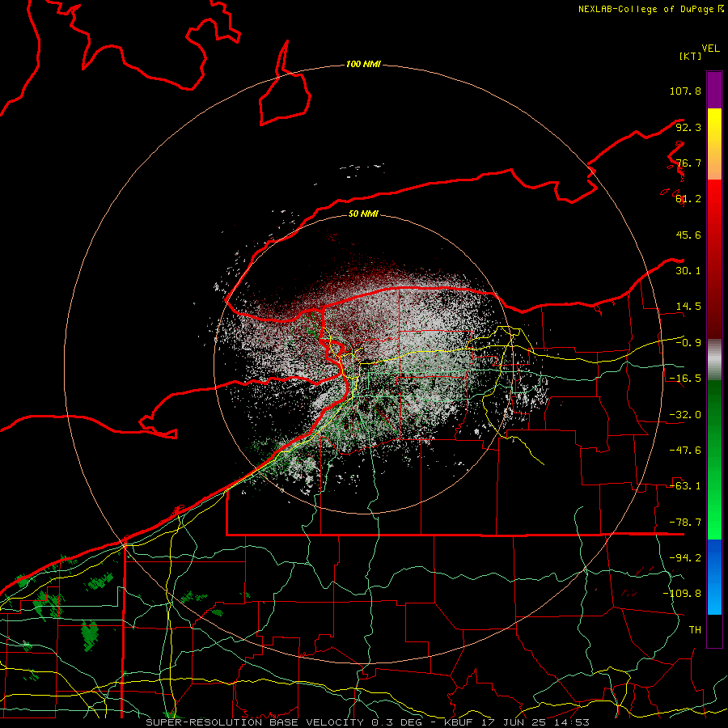Click the 61.2 velocity scale value
The width and height of the screenshot is (728, 728).
coord(688,199)
